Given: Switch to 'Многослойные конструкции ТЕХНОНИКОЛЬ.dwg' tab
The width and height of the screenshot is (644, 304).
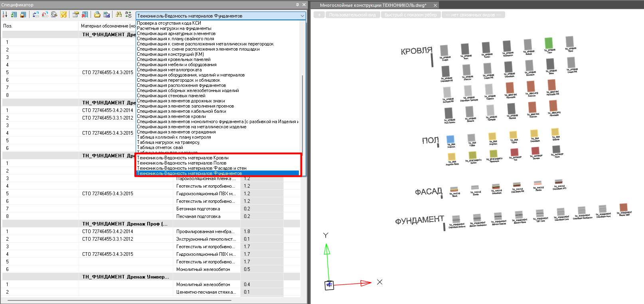Looking at the screenshot, I should [x=373, y=5].
